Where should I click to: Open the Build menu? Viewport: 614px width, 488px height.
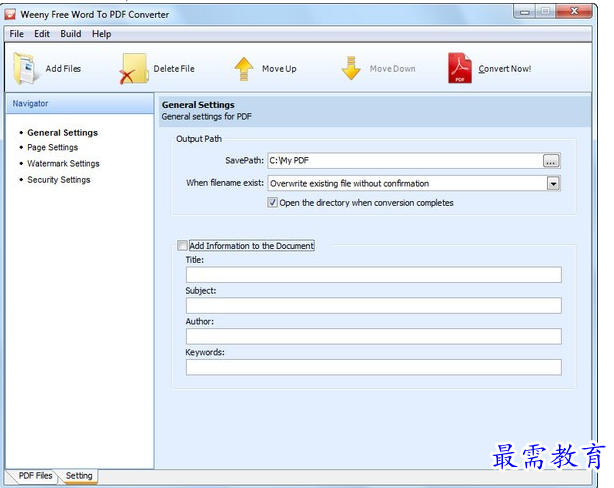pos(70,34)
